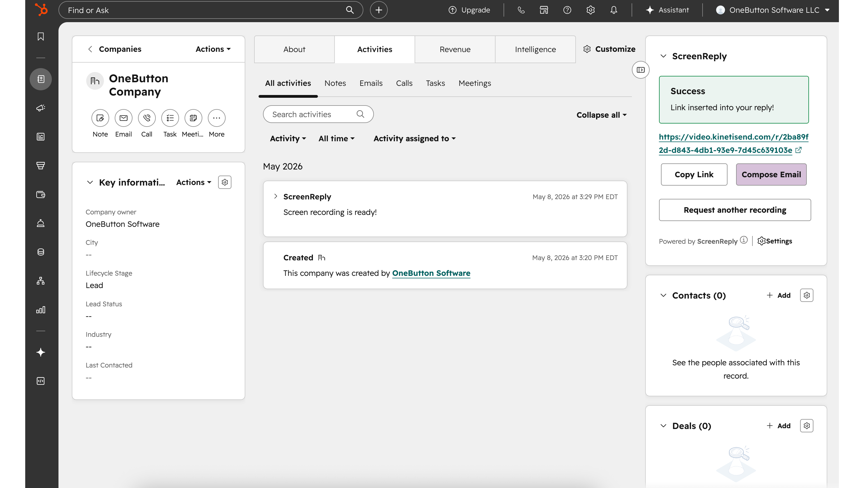Create an Email for the company

[x=123, y=118]
